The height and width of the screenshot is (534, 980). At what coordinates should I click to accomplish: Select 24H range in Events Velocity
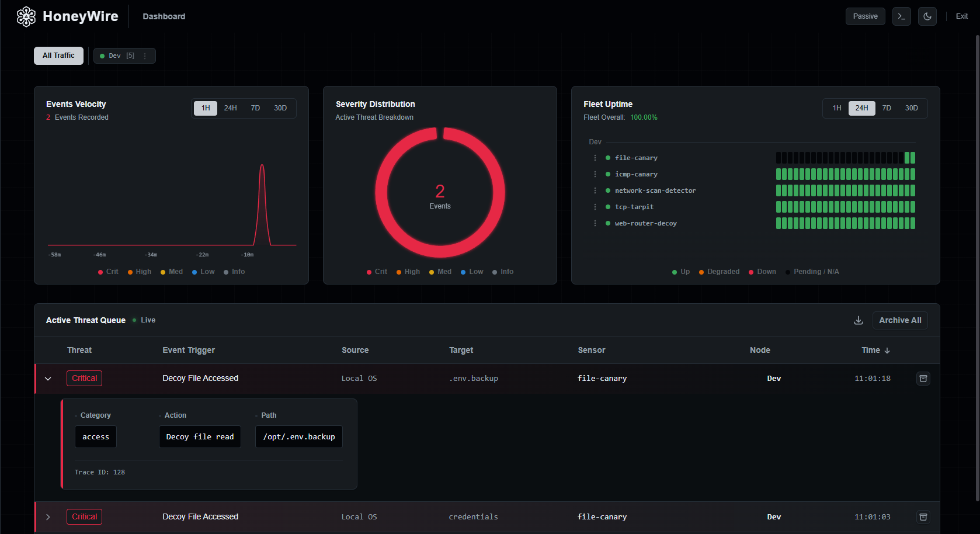(231, 108)
